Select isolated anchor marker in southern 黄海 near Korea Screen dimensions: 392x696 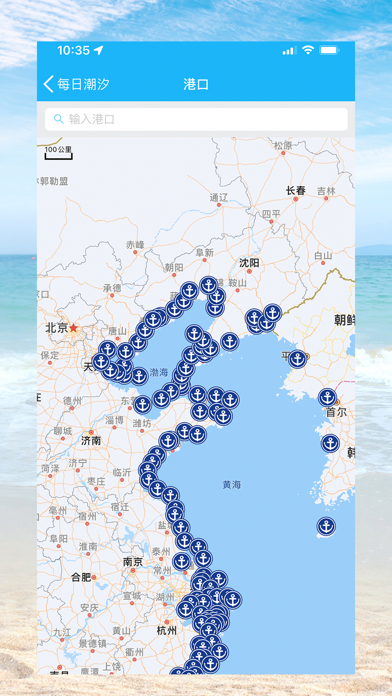[x=326, y=526]
